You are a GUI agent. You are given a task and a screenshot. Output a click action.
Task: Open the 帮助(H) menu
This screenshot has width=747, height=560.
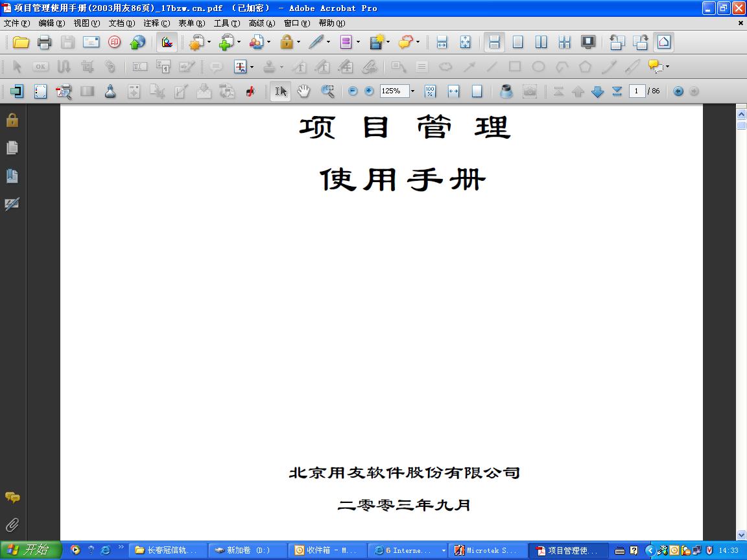pos(332,23)
